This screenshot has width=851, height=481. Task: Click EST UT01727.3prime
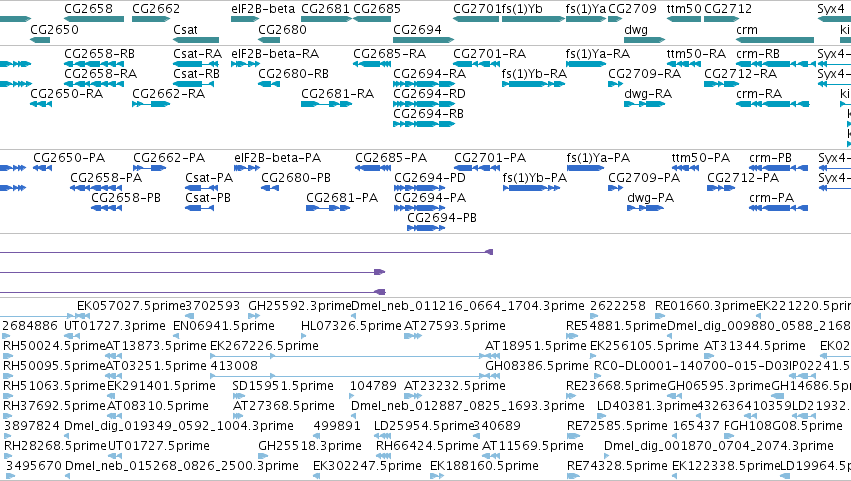[x=72, y=336]
